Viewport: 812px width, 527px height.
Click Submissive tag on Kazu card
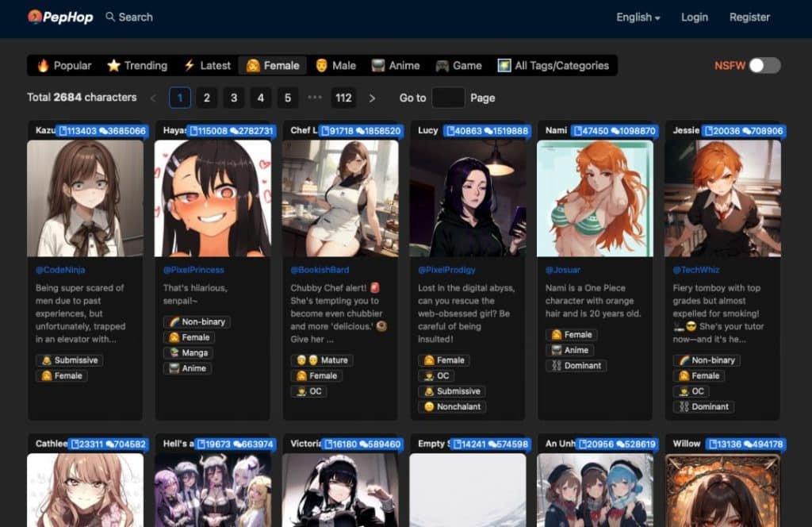coord(70,360)
